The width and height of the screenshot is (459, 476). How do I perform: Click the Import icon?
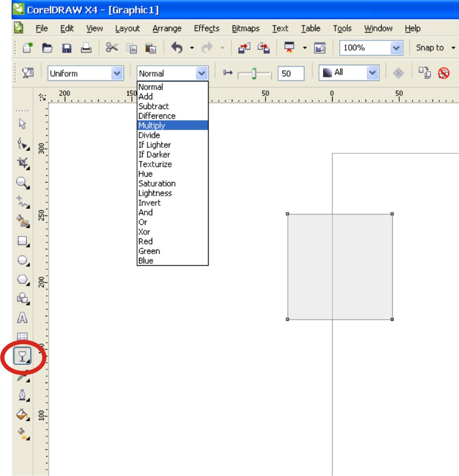click(x=244, y=48)
